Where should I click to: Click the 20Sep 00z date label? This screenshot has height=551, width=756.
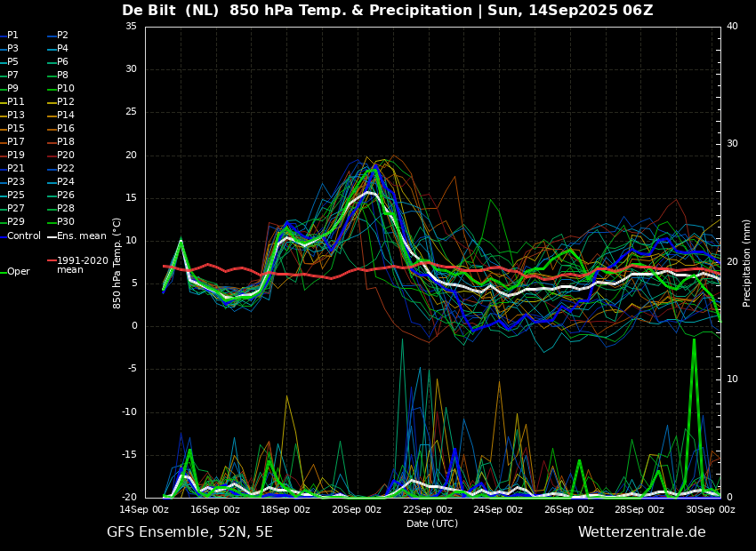(357, 509)
